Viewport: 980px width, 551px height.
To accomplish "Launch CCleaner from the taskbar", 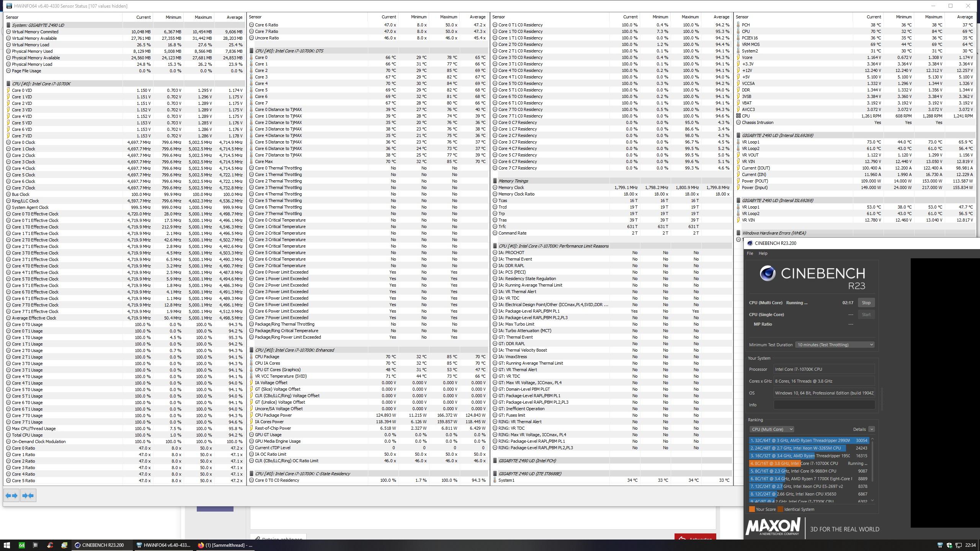I will [50, 545].
